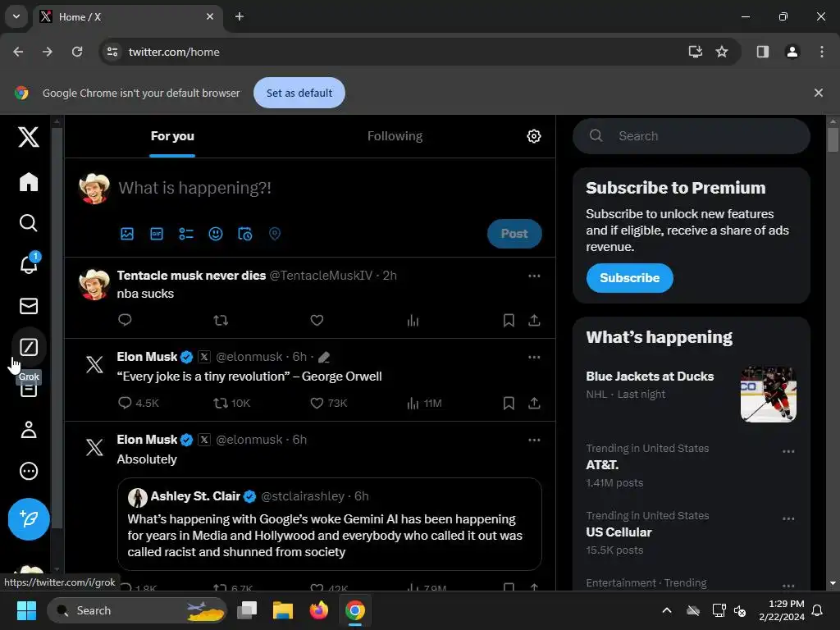Switch to the For you tab

[x=172, y=136]
